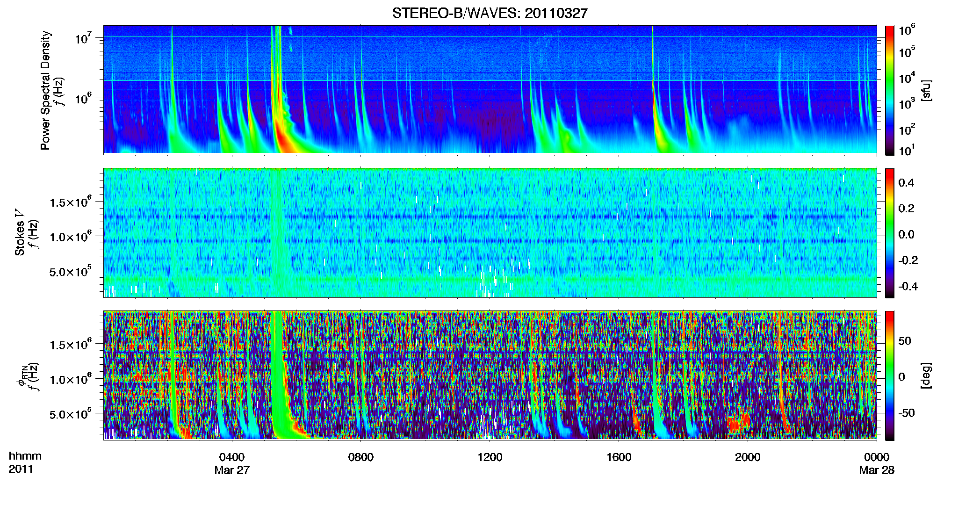Image resolution: width=980 pixels, height=505 pixels.
Task: Click the 10^5 label on the sfu color bar
Action: [907, 52]
